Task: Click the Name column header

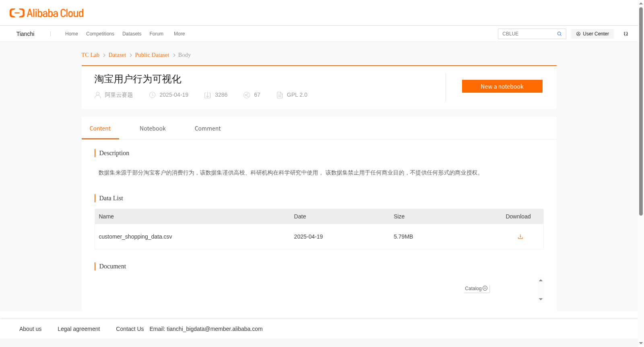Action: [x=106, y=216]
